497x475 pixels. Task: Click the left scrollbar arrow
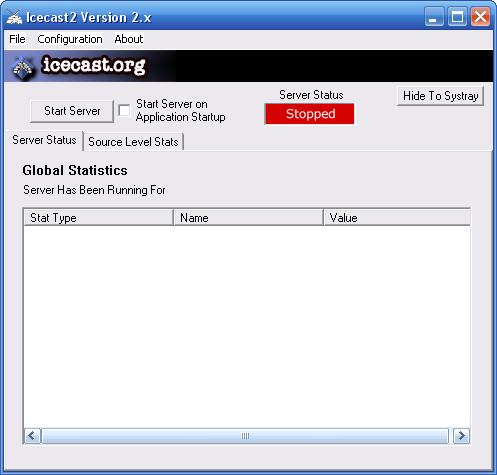pyautogui.click(x=32, y=436)
